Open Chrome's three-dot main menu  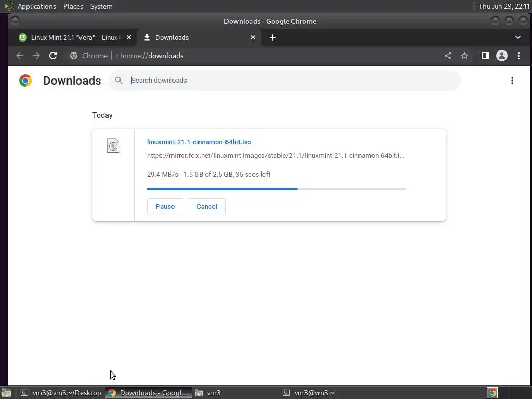tap(518, 56)
